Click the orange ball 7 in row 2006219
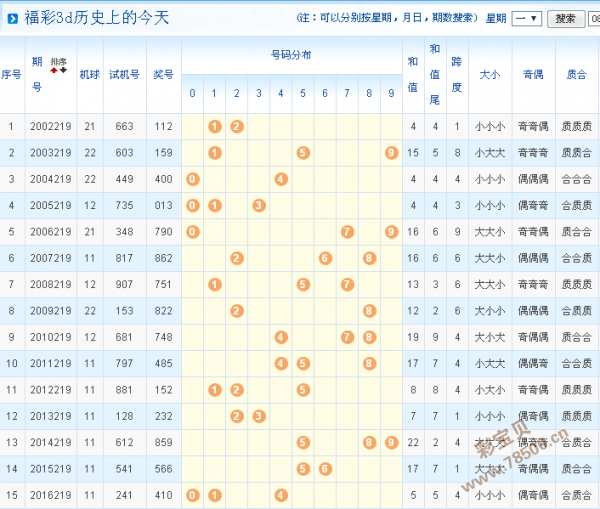Screen dimensions: 600x509 tap(347, 232)
